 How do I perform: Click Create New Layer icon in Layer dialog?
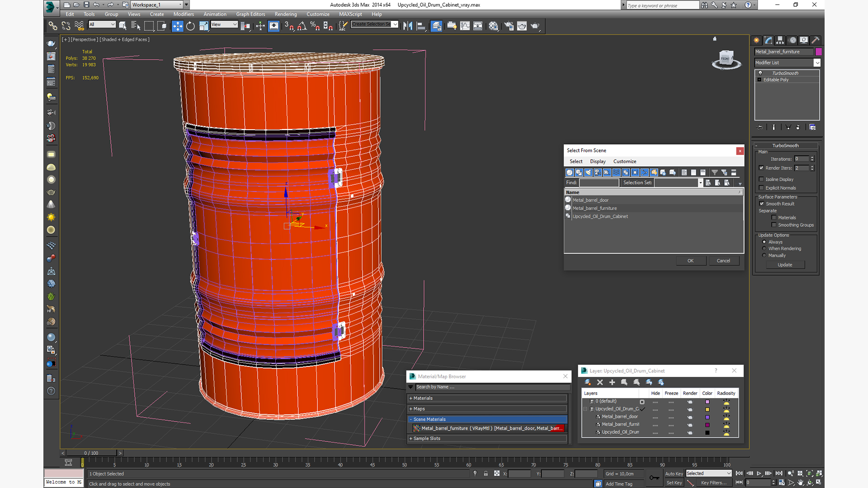[588, 382]
